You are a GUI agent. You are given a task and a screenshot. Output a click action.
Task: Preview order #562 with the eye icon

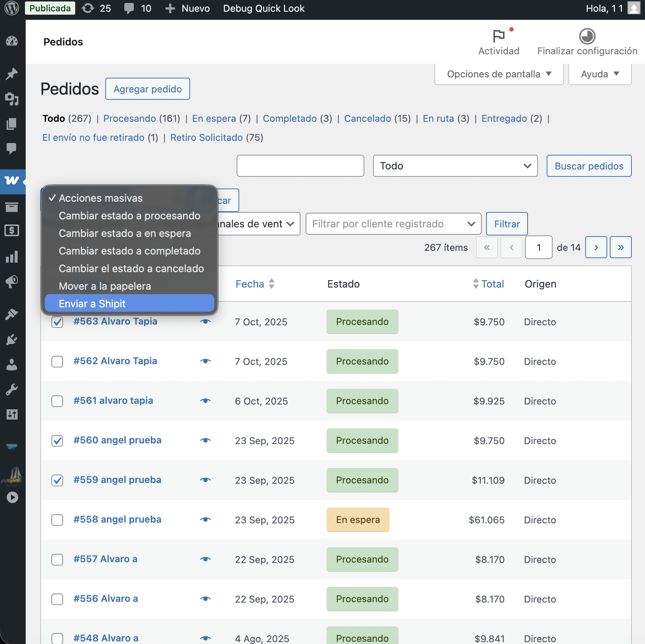[205, 361]
